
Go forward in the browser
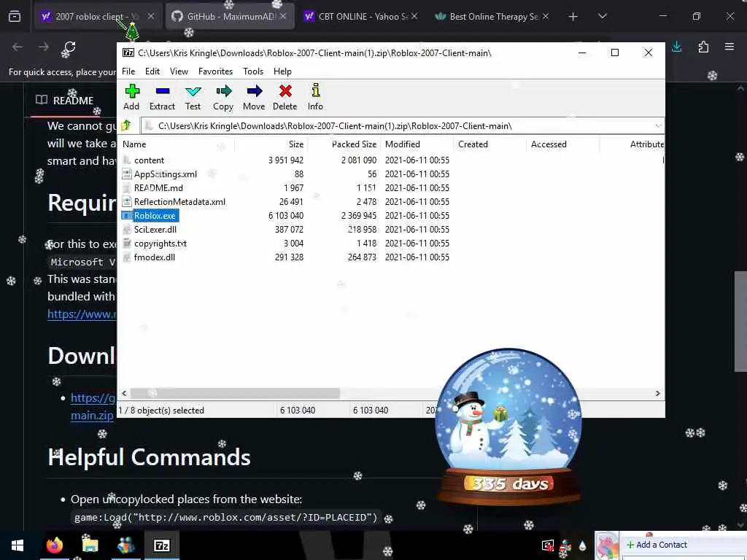[x=43, y=47]
